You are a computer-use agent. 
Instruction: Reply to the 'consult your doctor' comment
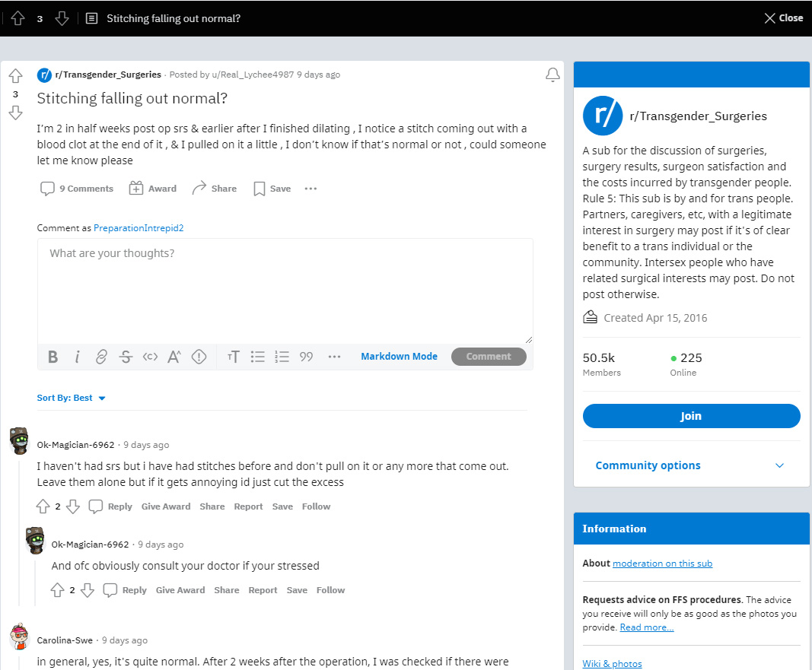[x=125, y=590]
